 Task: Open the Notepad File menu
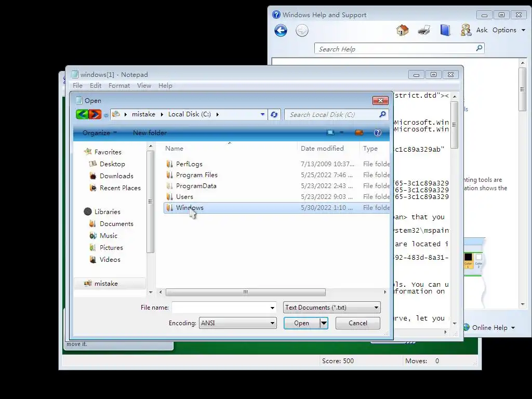[77, 86]
